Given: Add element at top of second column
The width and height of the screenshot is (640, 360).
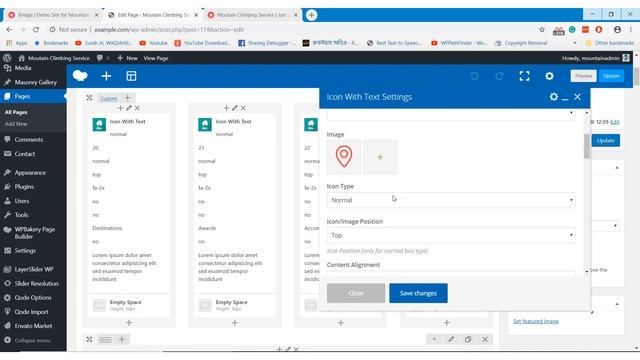Looking at the screenshot, I should [227, 108].
